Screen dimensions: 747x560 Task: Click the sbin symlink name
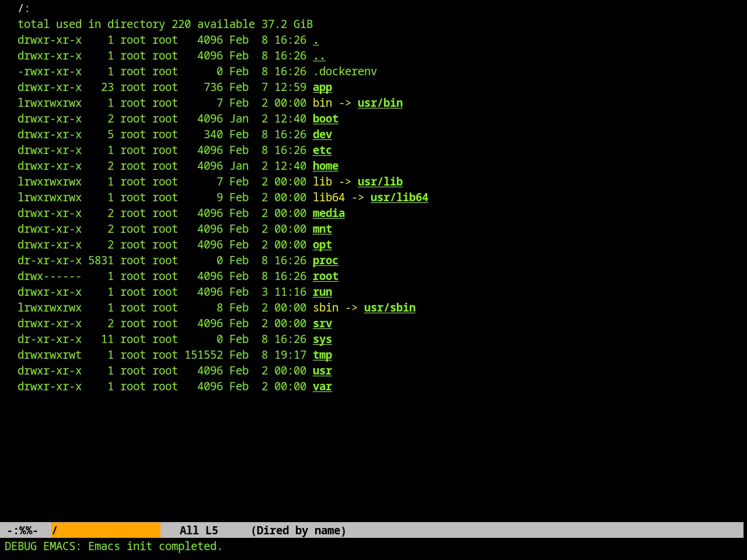(x=326, y=308)
